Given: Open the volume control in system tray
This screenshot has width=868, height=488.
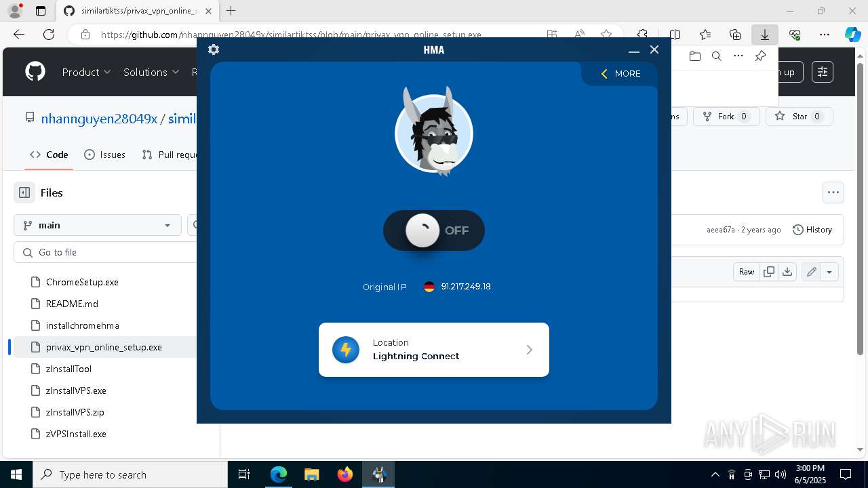Looking at the screenshot, I should (x=780, y=474).
